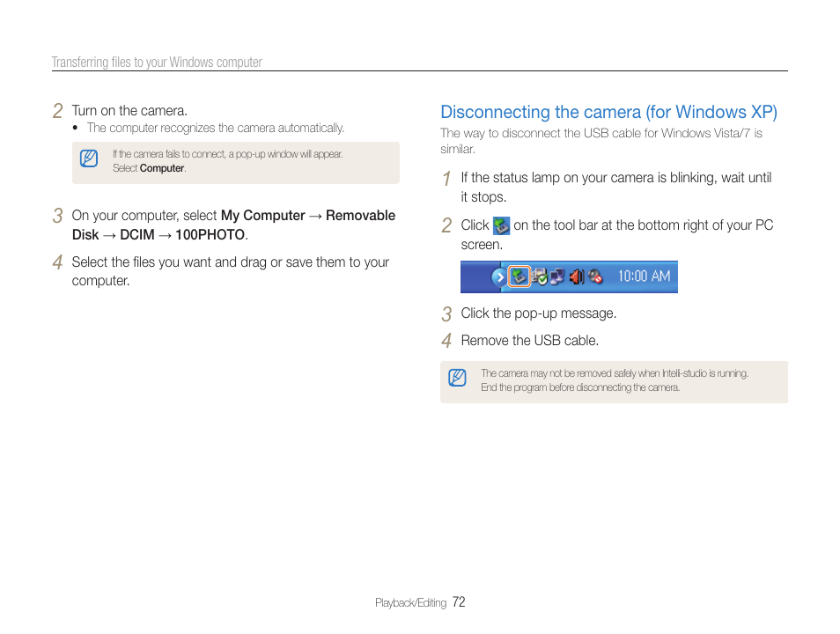Screen dimensions: 840x634
Task: Click the bold text 'DCIM'
Action: point(137,235)
